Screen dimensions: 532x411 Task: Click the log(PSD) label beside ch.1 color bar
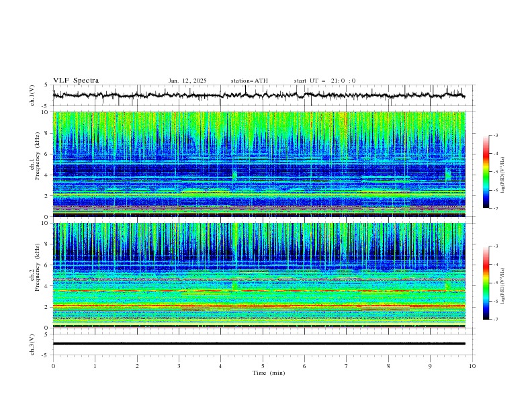click(x=503, y=175)
